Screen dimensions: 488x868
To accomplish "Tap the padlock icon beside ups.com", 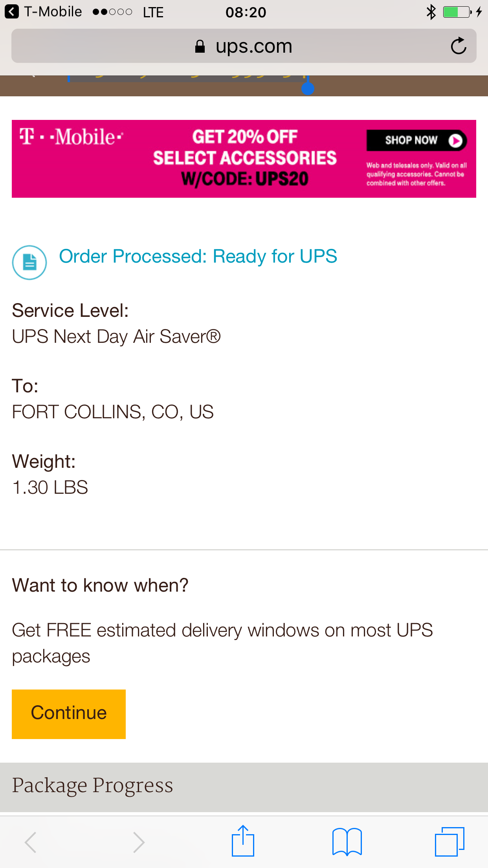I will pyautogui.click(x=200, y=46).
